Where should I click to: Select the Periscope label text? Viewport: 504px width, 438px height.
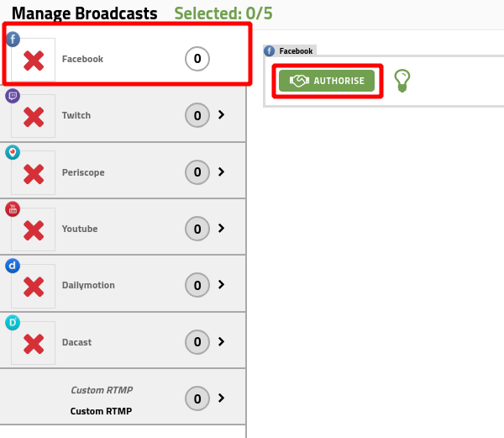pos(83,172)
